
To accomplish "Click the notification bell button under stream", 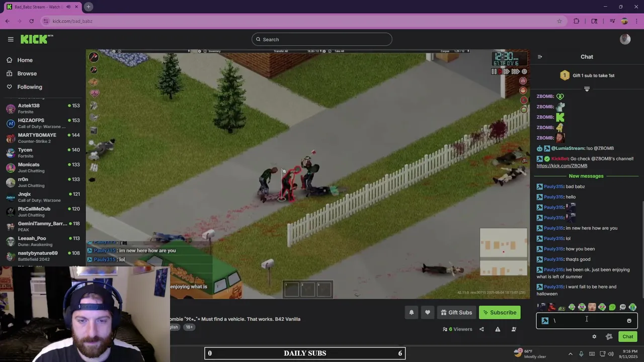I will [411, 312].
